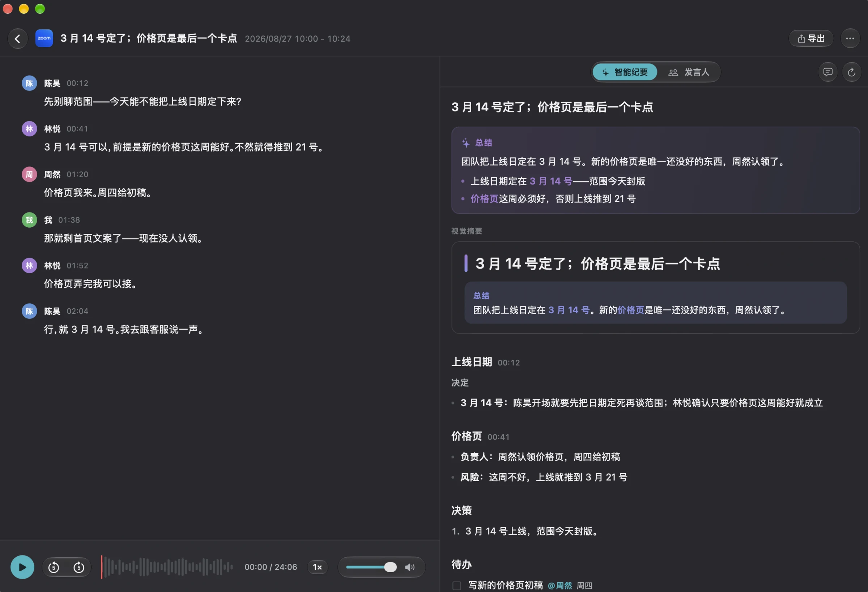Click the 风险 bullet about 3 月 21 号
The height and width of the screenshot is (592, 868).
544,477
